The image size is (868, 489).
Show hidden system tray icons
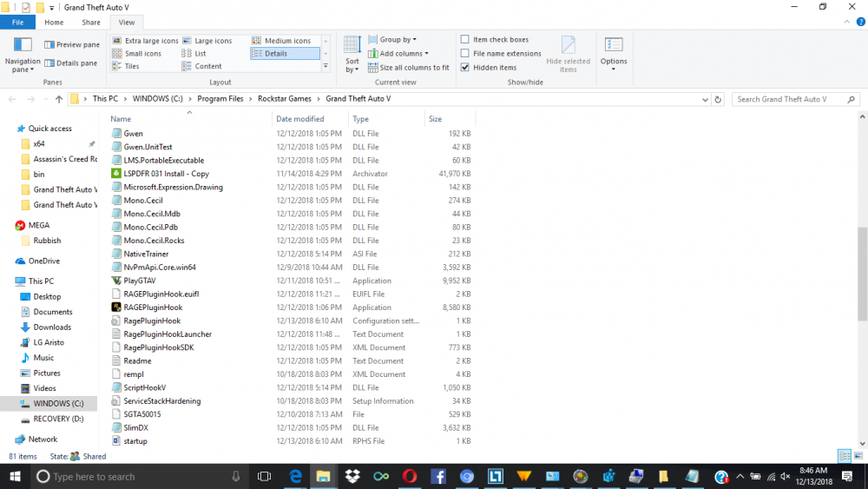pyautogui.click(x=740, y=476)
